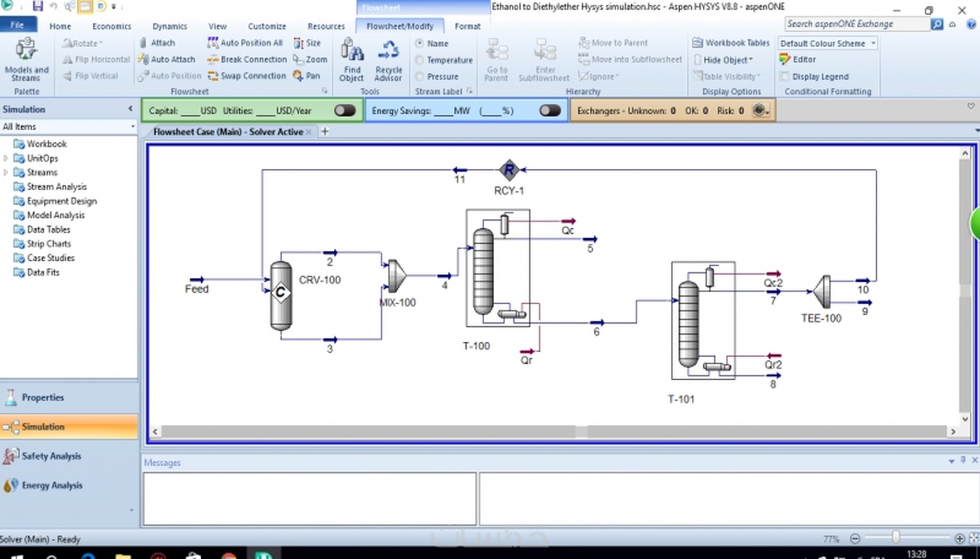Select the MIX-100 mixer
This screenshot has height=559, width=980.
click(397, 276)
